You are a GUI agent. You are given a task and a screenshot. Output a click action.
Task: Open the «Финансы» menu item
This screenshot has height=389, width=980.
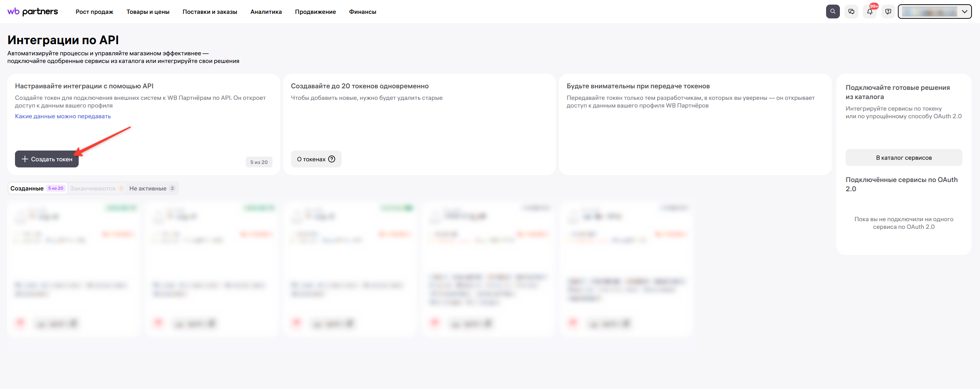[x=362, y=12]
